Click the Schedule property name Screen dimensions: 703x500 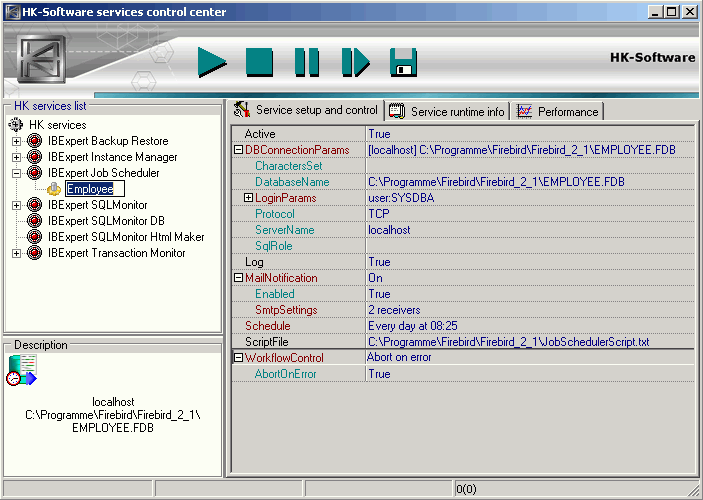[x=268, y=326]
